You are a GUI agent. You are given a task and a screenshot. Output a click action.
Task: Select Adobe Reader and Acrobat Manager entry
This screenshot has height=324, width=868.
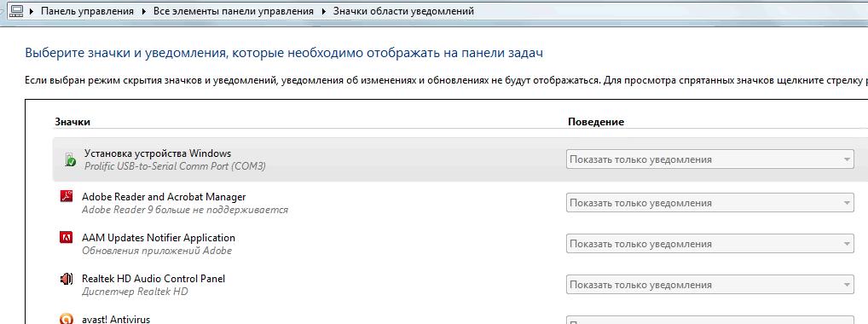pos(164,197)
